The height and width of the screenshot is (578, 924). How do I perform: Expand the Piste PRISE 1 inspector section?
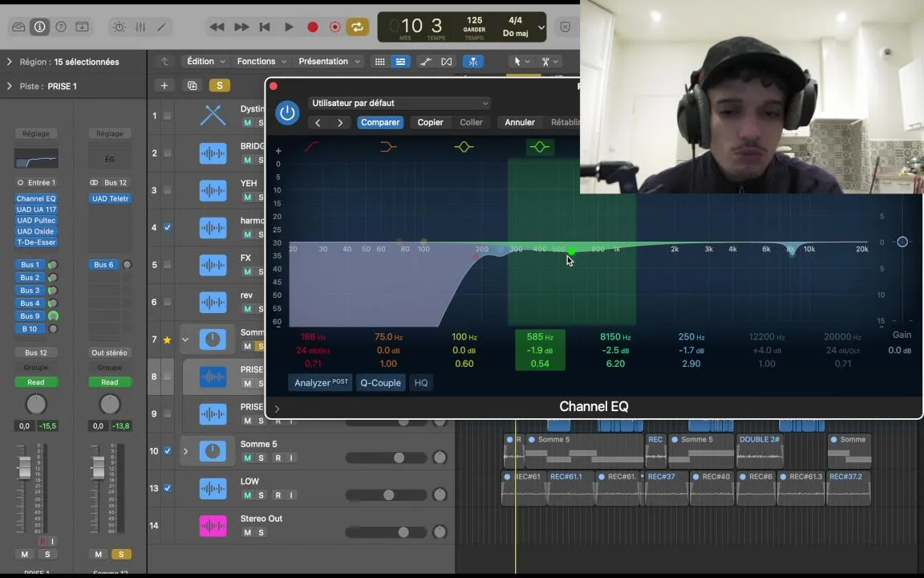(9, 86)
